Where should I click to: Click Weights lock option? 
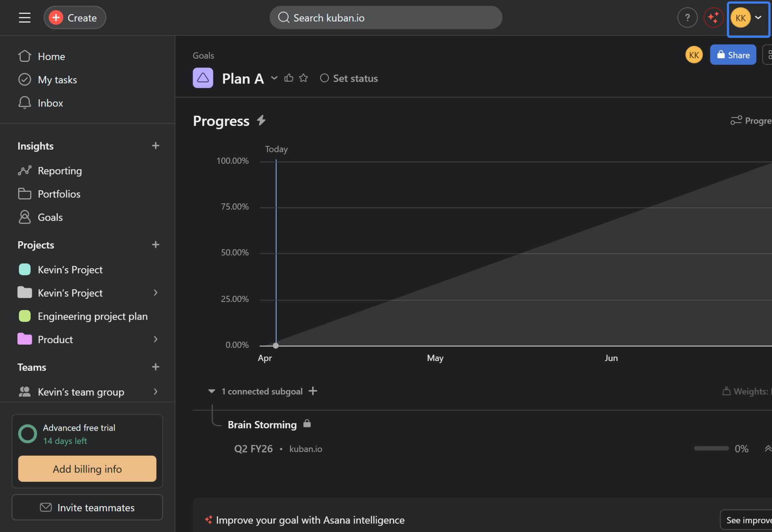click(x=747, y=391)
